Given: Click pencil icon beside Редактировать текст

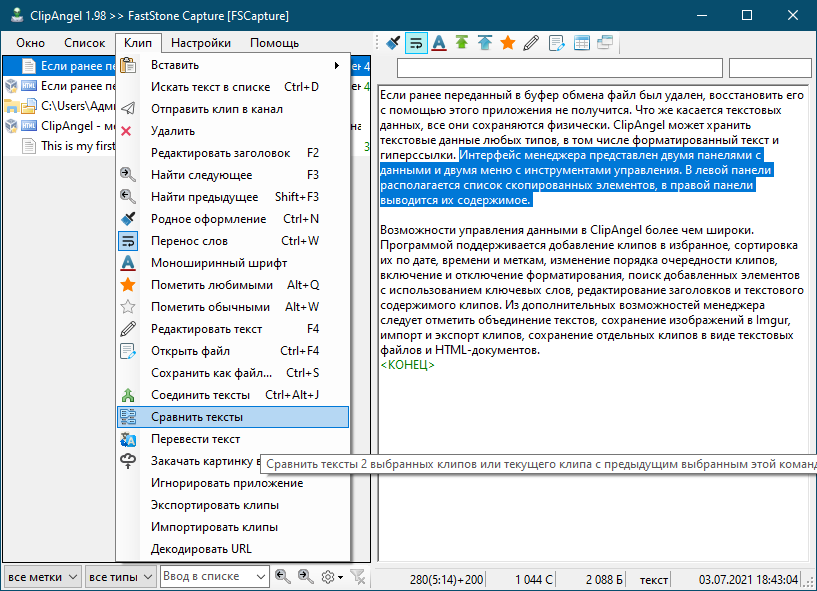Looking at the screenshot, I should [x=128, y=329].
